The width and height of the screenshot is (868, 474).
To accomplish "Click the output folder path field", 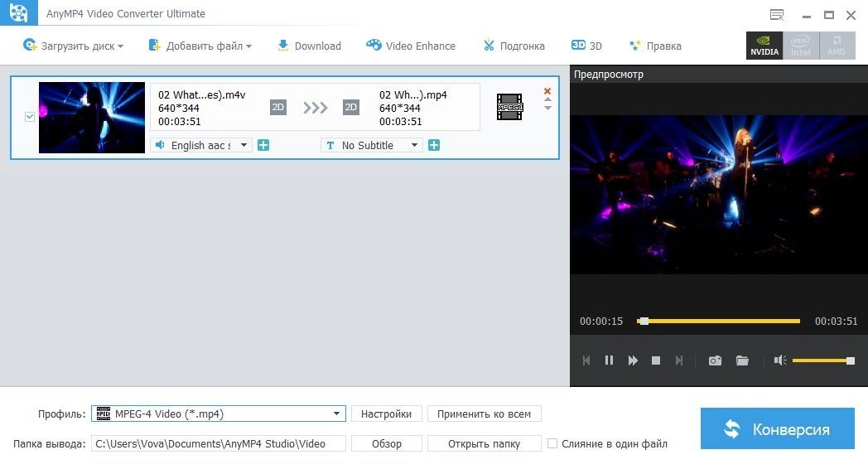I will (x=218, y=443).
